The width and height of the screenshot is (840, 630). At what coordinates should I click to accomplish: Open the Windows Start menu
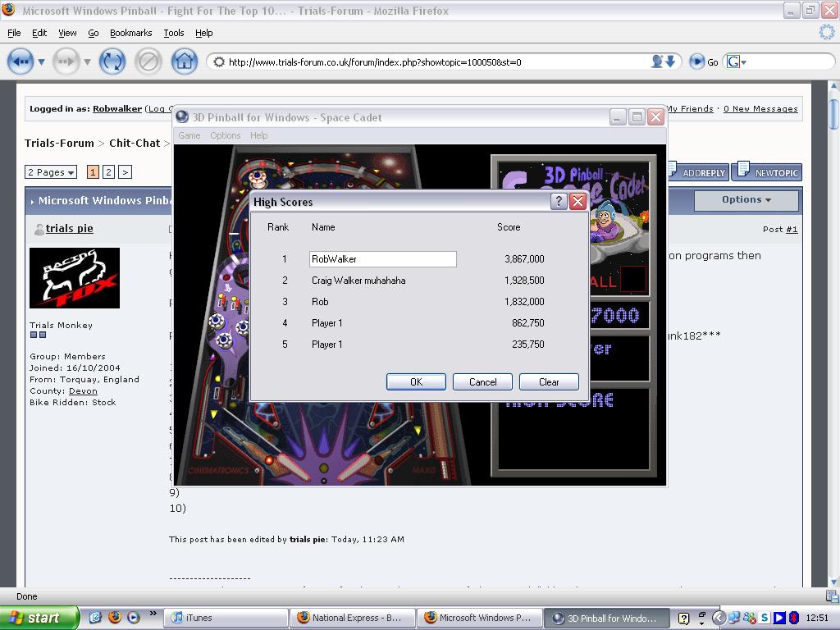coord(39,618)
